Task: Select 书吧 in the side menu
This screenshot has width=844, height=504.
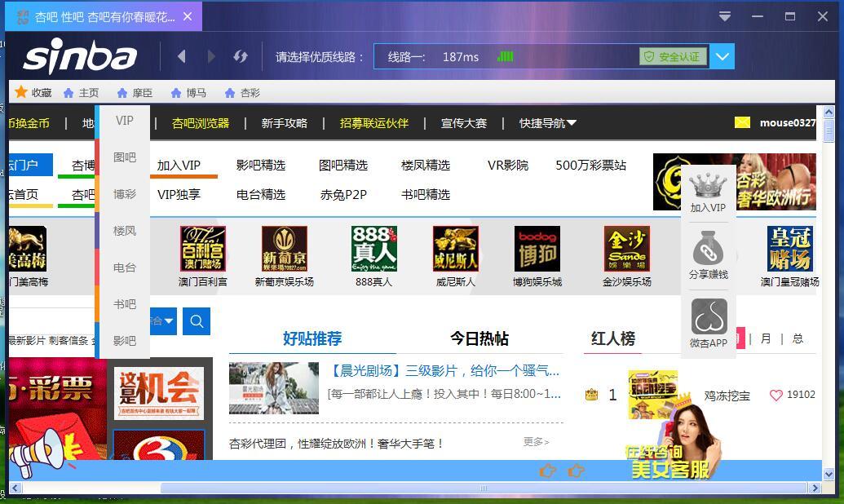Action: pos(124,303)
